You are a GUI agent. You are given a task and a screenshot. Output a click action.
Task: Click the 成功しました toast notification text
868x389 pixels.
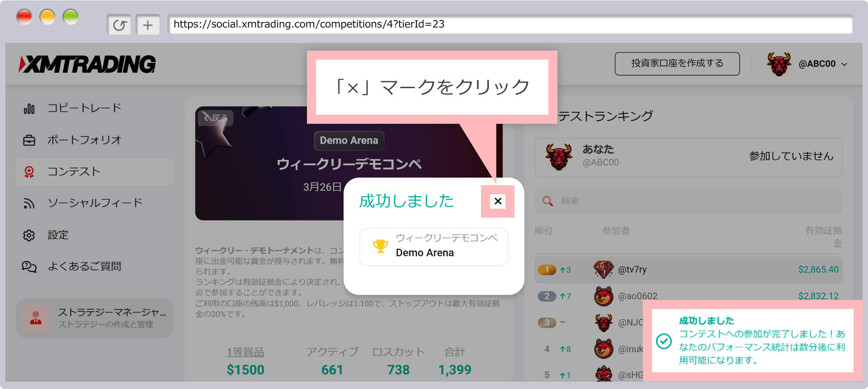coord(762,341)
